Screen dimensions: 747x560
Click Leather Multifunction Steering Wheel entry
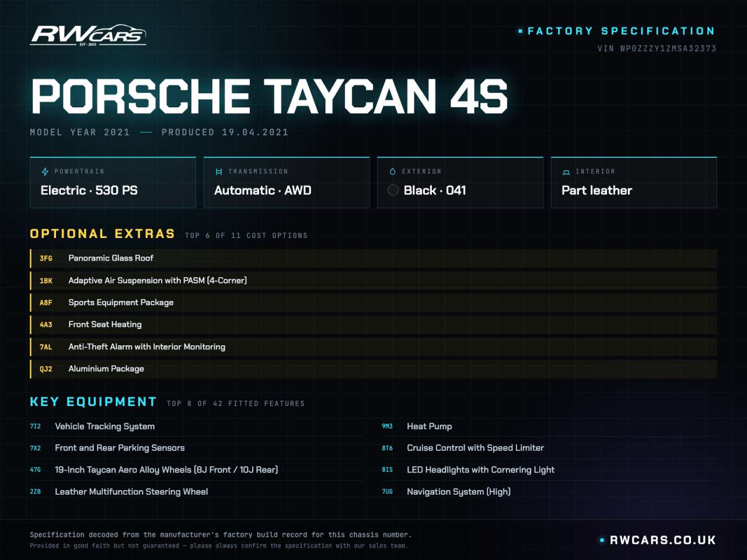[x=197, y=492]
